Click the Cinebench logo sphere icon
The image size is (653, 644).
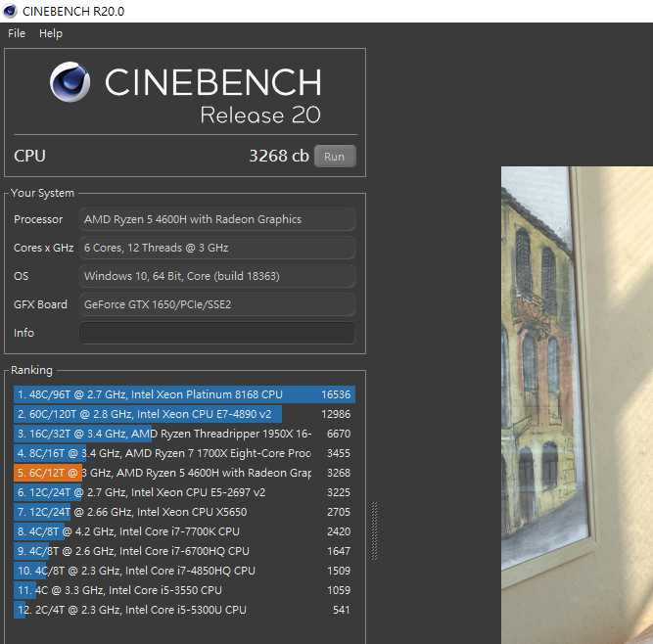(70, 82)
